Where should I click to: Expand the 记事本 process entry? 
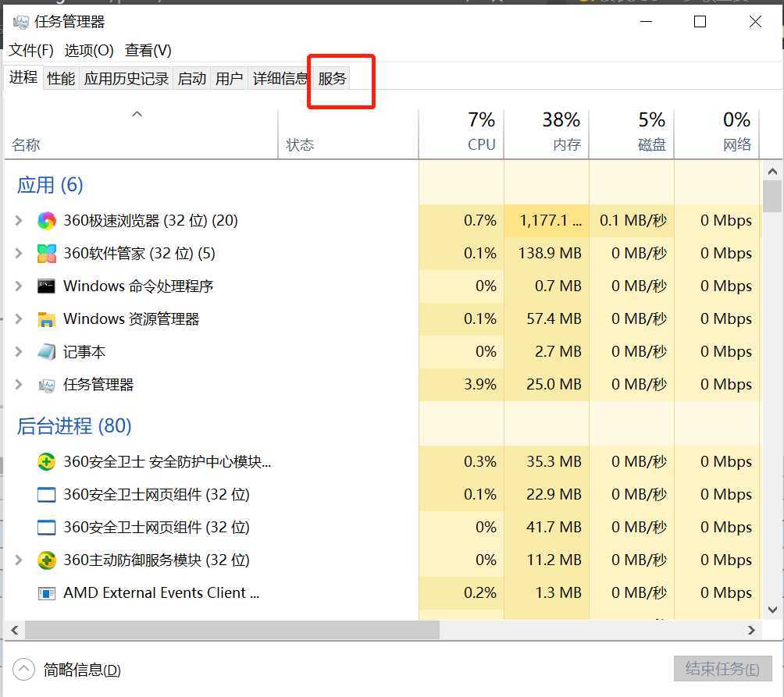click(19, 352)
